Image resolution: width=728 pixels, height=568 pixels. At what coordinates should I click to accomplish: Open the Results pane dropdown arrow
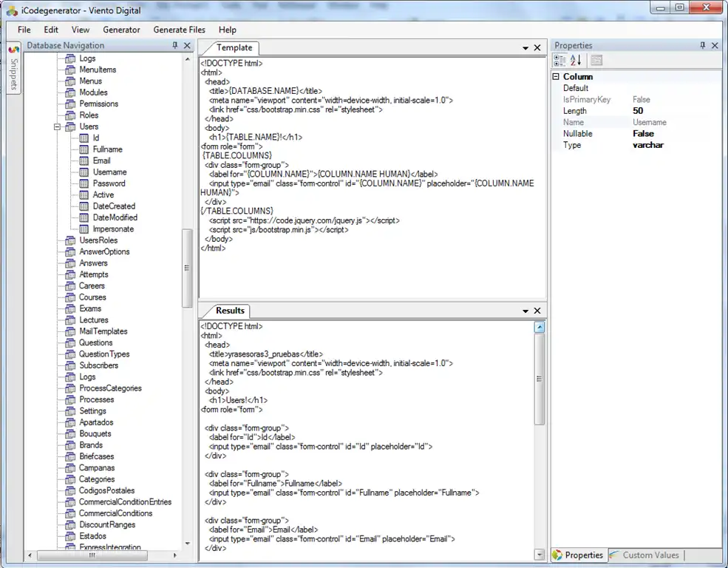(525, 311)
